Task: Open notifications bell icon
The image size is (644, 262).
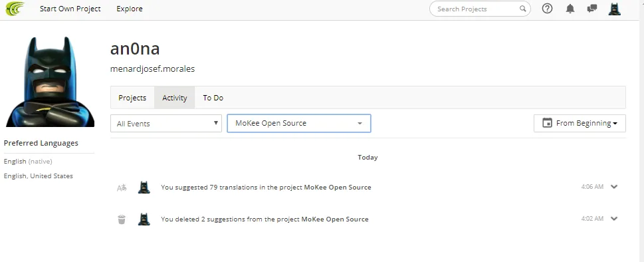Action: pos(570,9)
